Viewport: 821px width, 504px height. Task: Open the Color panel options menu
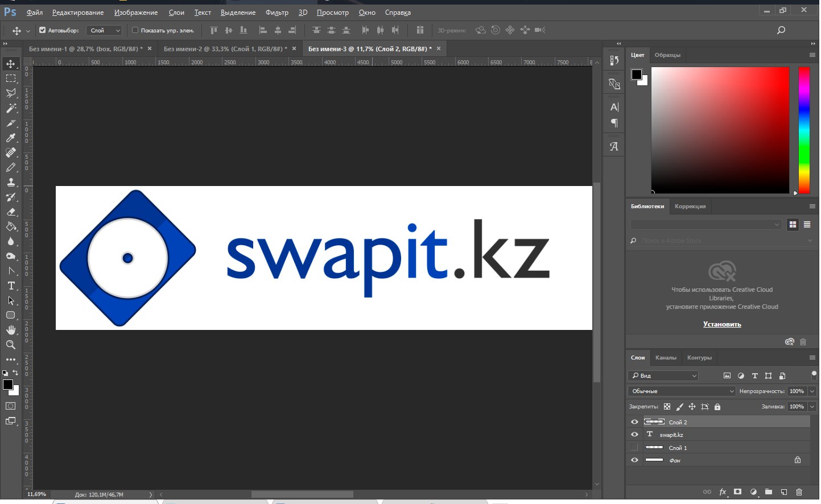click(x=812, y=55)
